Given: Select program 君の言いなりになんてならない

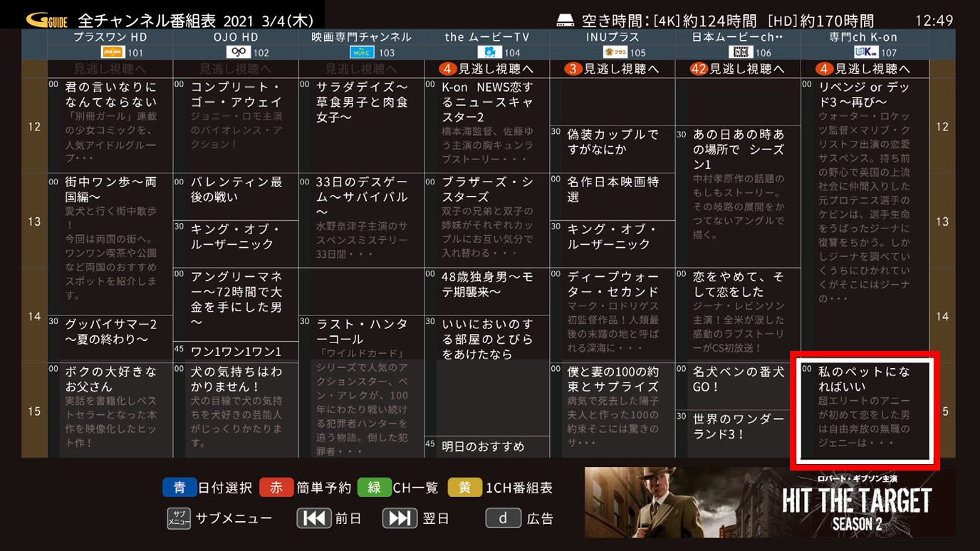Looking at the screenshot, I should [110, 125].
